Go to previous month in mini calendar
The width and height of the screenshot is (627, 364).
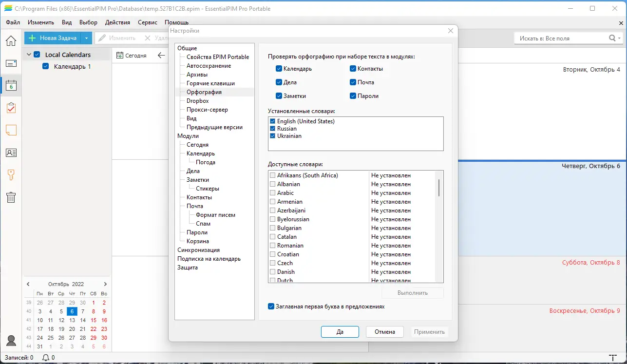point(28,284)
